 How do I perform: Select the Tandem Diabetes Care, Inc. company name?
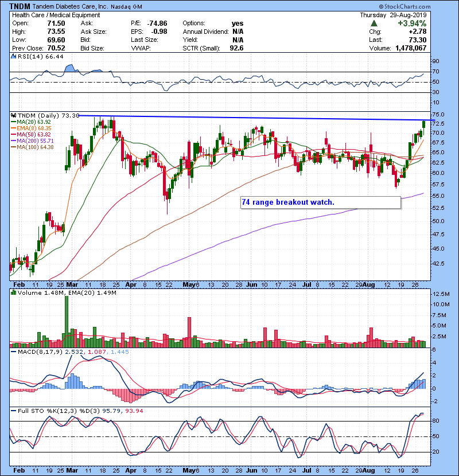[x=70, y=6]
